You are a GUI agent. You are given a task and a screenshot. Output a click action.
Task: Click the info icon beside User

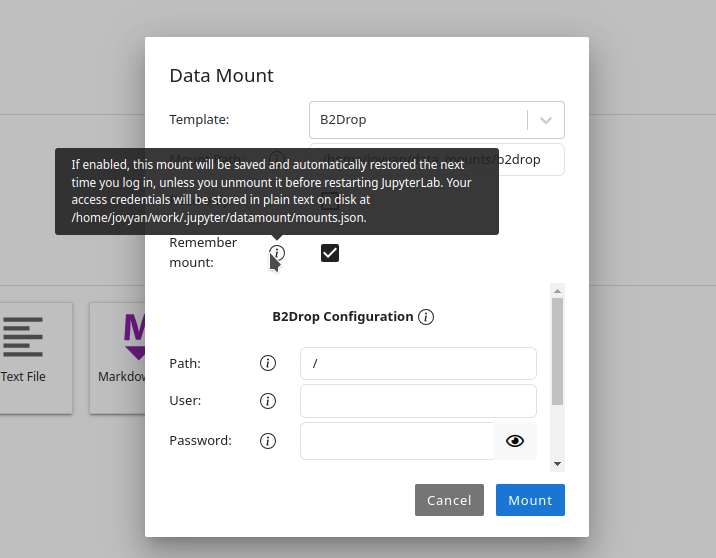tap(268, 401)
